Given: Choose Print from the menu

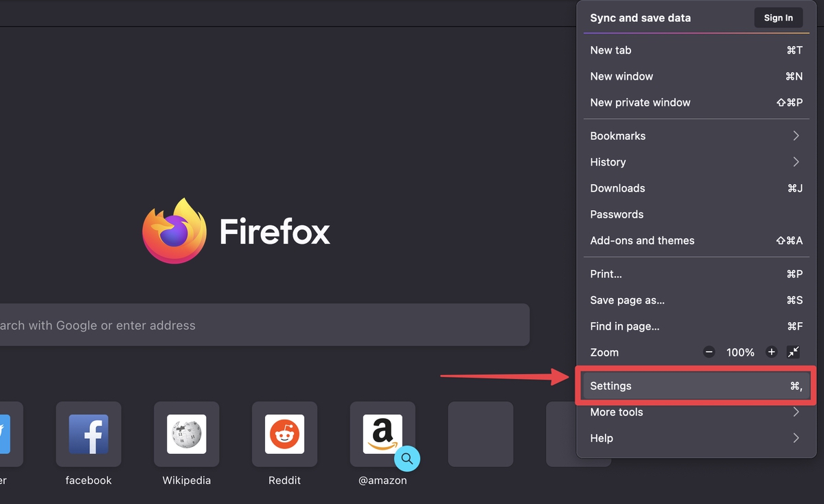Looking at the screenshot, I should click(x=606, y=274).
